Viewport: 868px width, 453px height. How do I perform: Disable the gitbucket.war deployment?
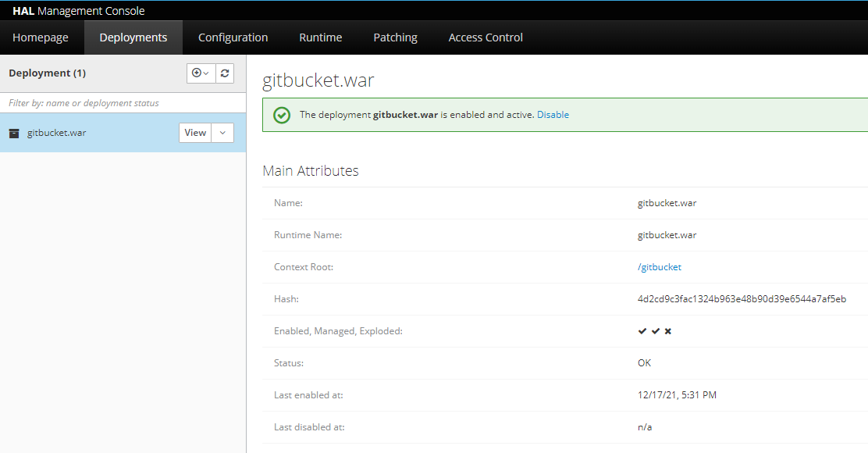553,115
